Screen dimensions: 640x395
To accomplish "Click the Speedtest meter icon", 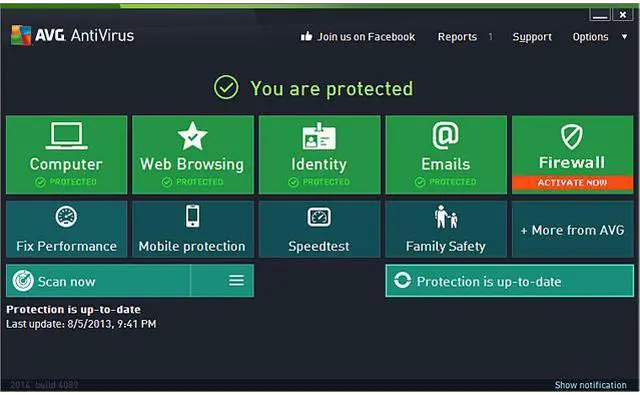I will click(319, 217).
